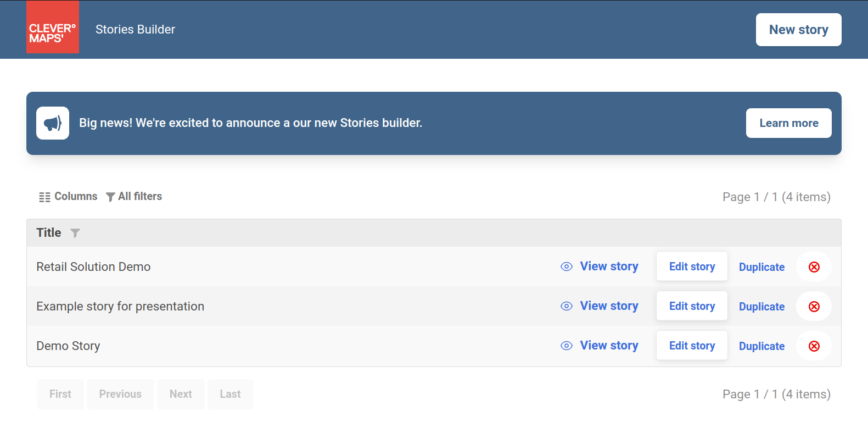Open the Columns selector

click(x=68, y=197)
